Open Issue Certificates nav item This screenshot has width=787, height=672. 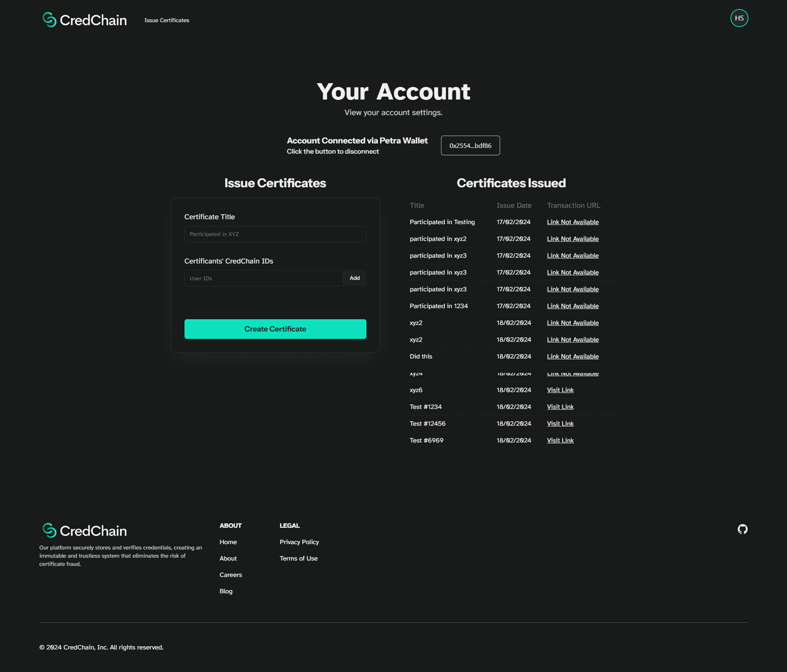167,20
